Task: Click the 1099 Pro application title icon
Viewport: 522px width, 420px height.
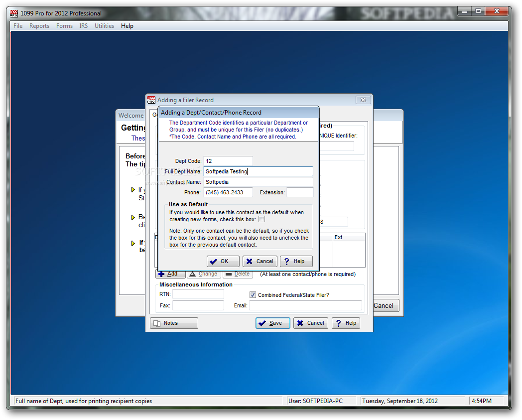Action: tap(13, 13)
